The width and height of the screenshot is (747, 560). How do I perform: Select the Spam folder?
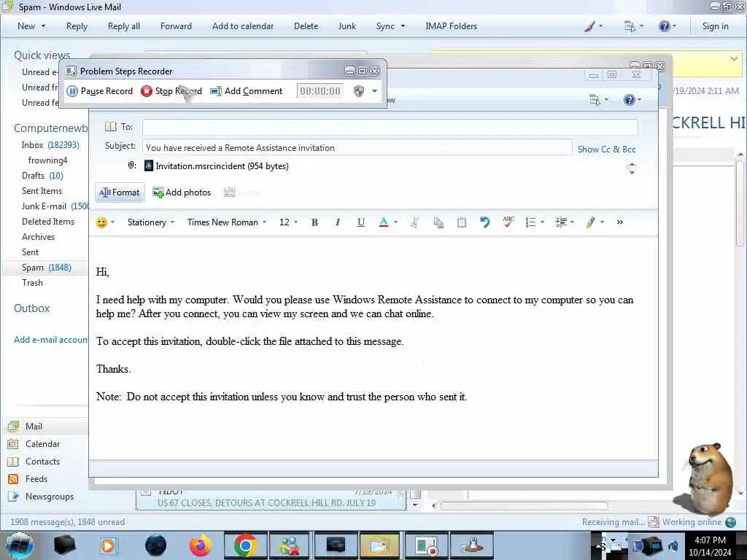46,268
